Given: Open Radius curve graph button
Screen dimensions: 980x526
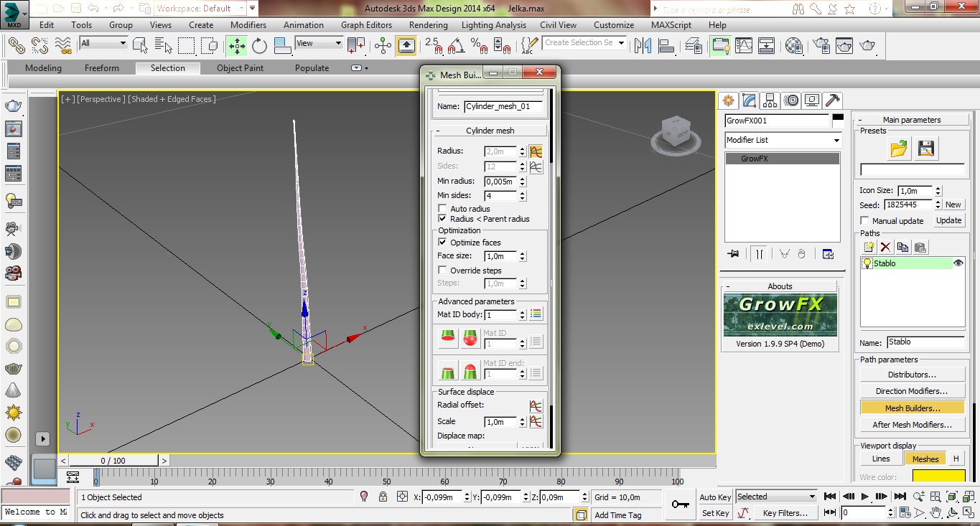Looking at the screenshot, I should pos(536,151).
